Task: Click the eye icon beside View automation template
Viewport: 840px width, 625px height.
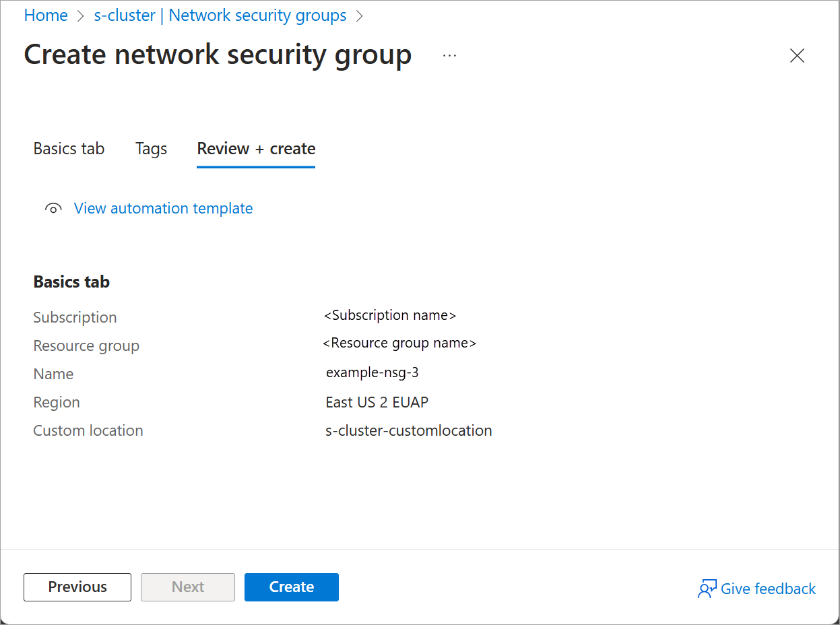Action: (53, 209)
